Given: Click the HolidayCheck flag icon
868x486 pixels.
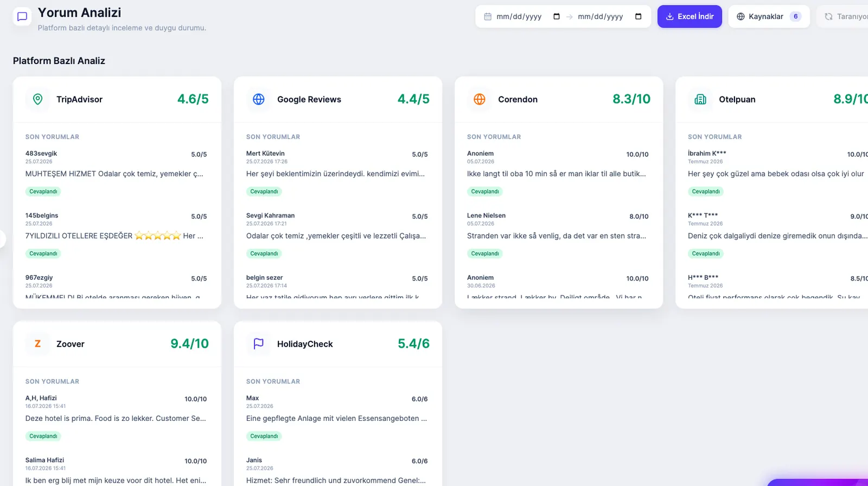Looking at the screenshot, I should [259, 344].
